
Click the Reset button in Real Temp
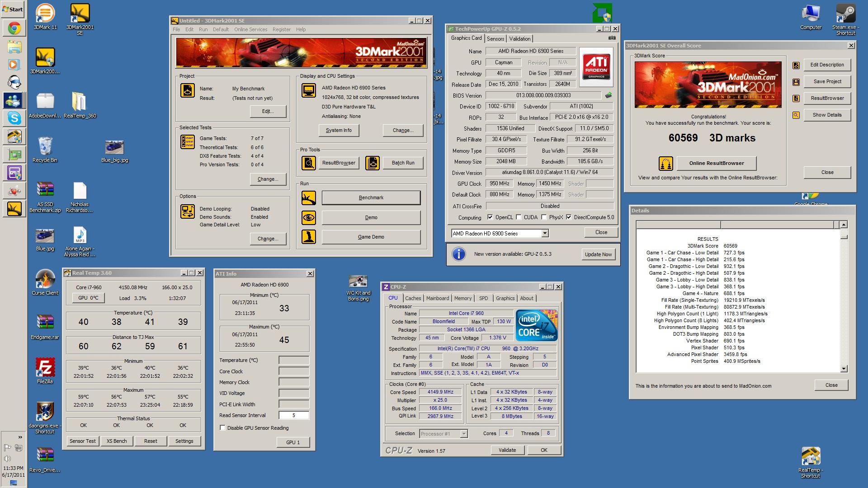151,441
